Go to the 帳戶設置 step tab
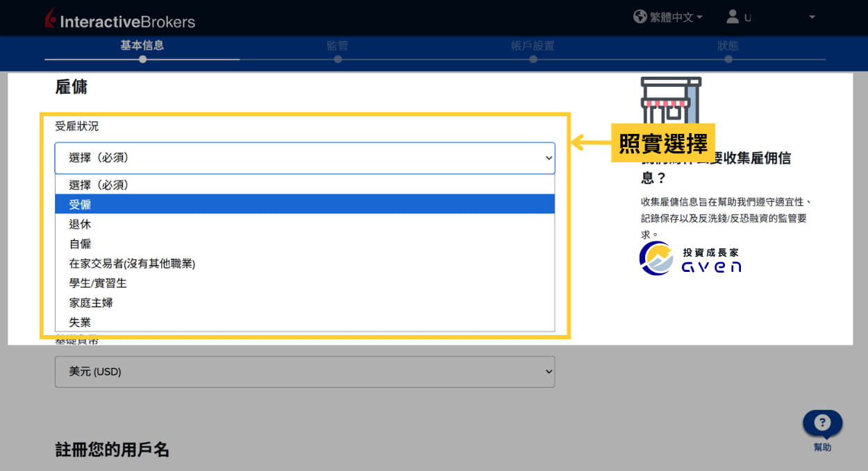This screenshot has height=471, width=868. [533, 46]
